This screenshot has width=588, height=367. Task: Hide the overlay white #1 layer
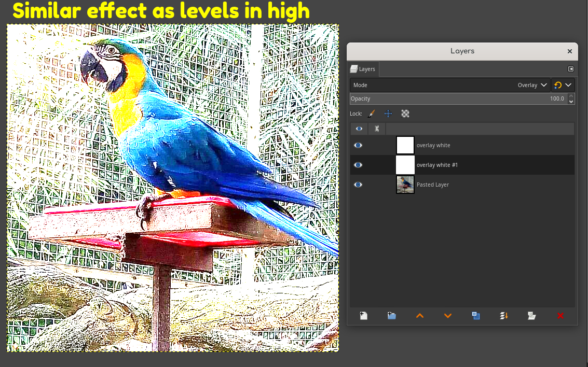pos(358,165)
